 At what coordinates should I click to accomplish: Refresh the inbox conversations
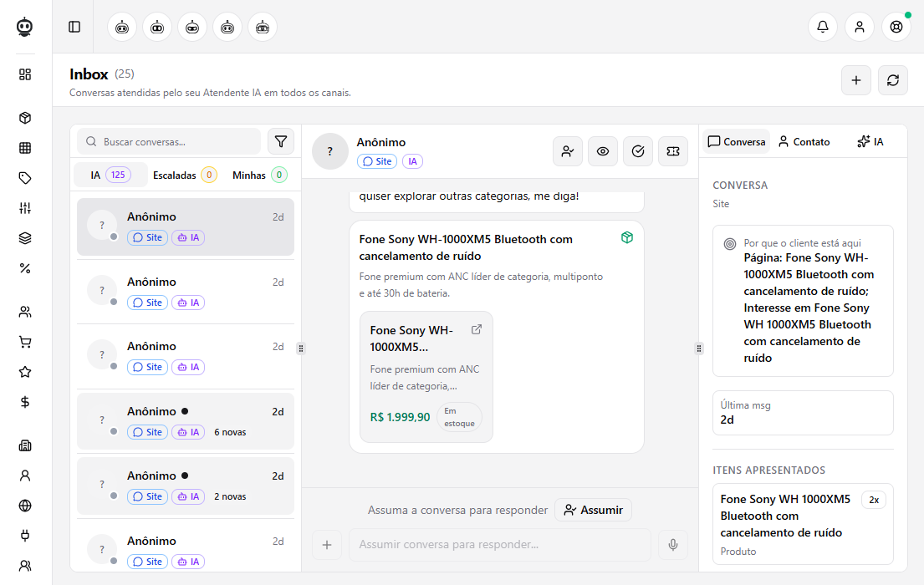coord(893,80)
